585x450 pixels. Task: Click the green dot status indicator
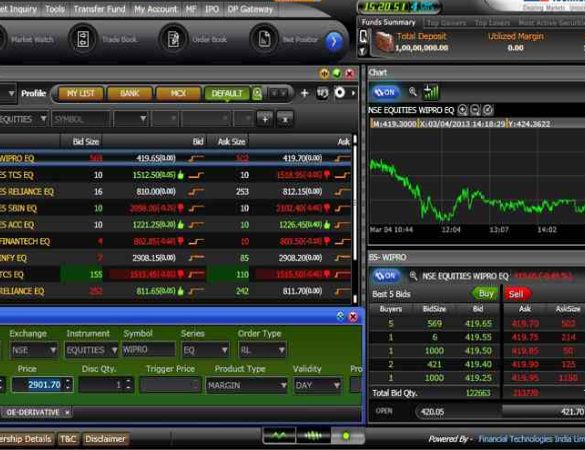pos(346,435)
